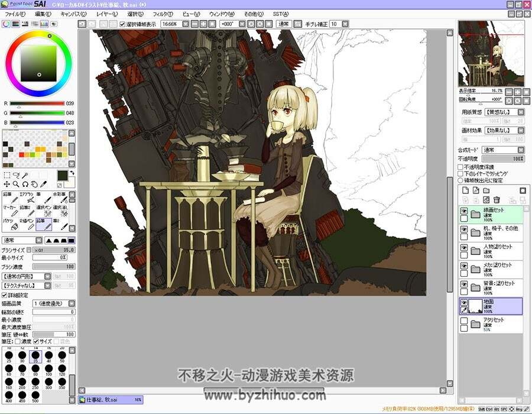532x414 pixels.
Task: Choose the バケツ bucket fill tool
Action: (11, 224)
